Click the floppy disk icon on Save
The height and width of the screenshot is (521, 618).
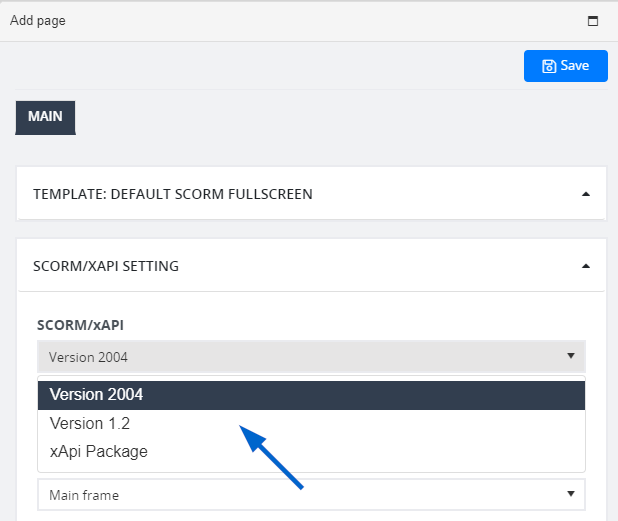click(549, 66)
